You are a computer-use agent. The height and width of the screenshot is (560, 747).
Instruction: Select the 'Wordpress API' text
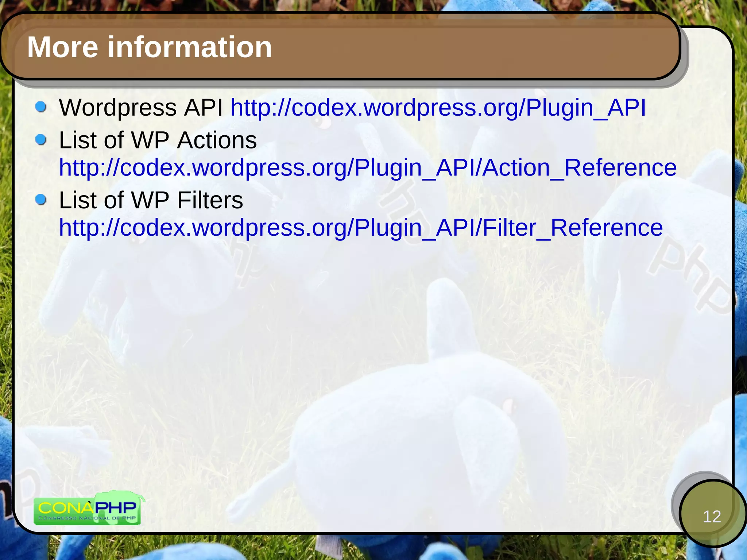tap(141, 108)
